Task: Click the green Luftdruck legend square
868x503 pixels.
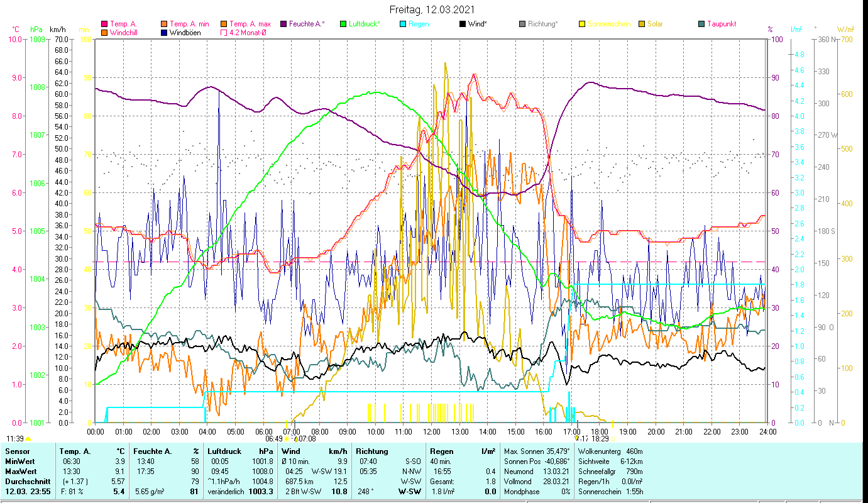Action: pyautogui.click(x=343, y=25)
